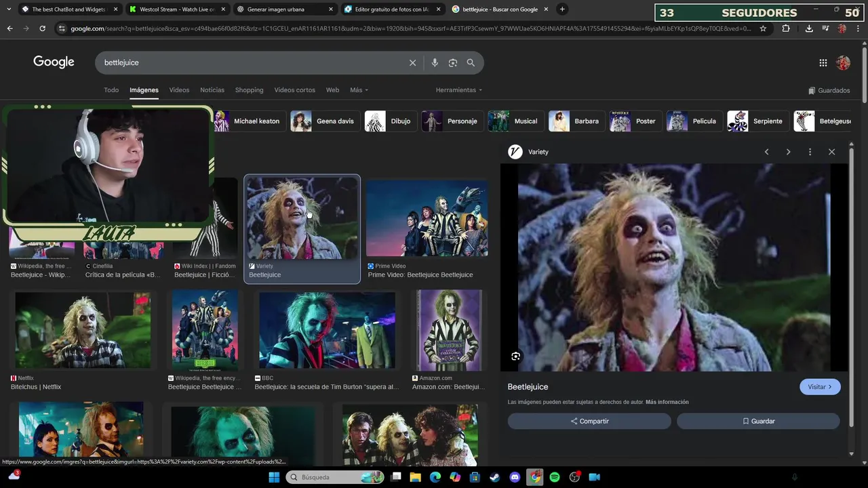Open the Amazon.com Beetlejuice thumbnail
This screenshot has height=488, width=868.
[448, 331]
